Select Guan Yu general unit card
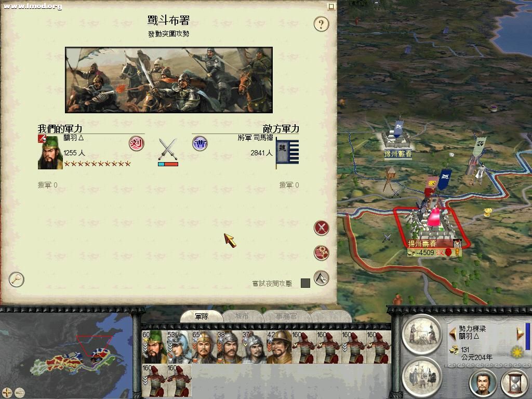The image size is (532, 399). pos(154,347)
